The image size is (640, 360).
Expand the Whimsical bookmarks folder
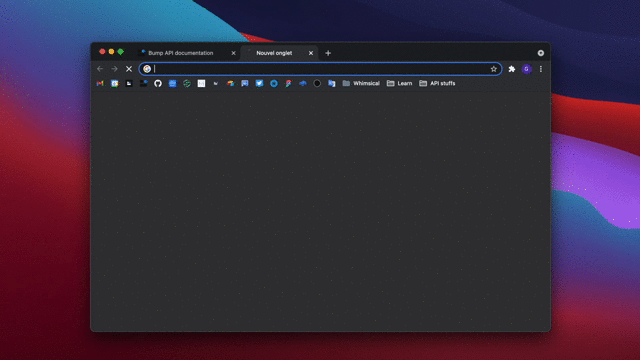coord(361,83)
